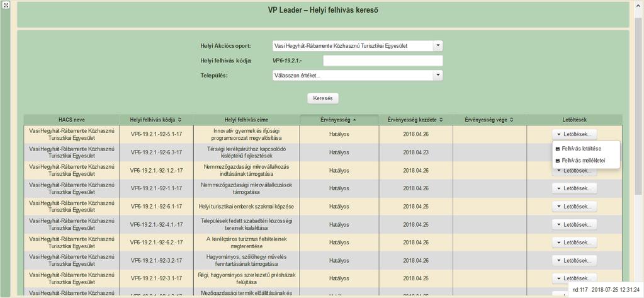Click the save icon beside Felhívás letöltése
The image size is (644, 298).
558,149
